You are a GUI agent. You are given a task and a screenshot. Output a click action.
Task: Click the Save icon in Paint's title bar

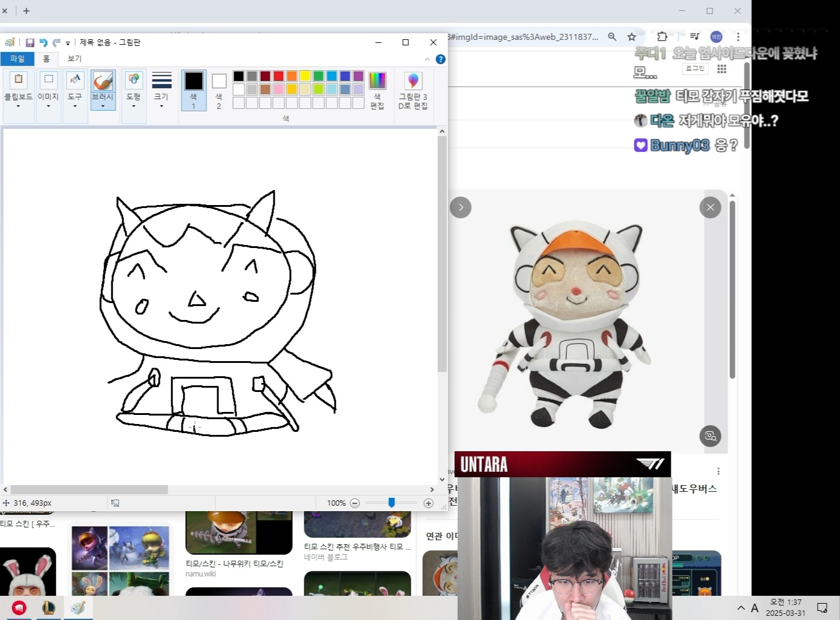coord(30,42)
